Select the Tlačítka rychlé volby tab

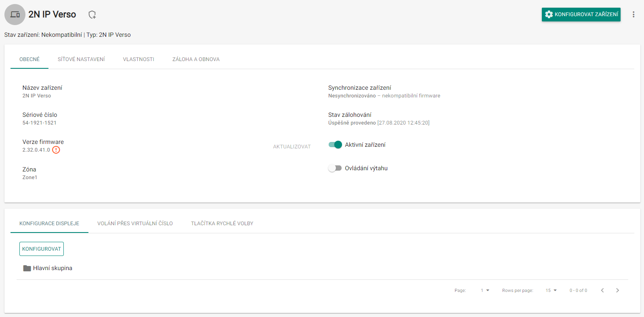pos(222,224)
